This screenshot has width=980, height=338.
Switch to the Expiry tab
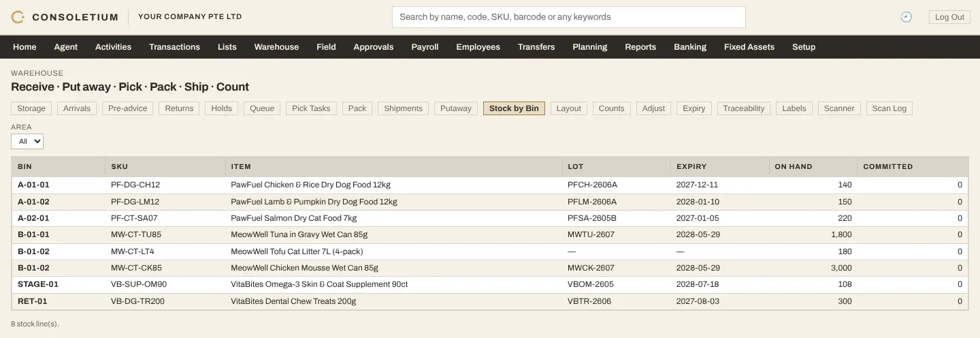[694, 108]
